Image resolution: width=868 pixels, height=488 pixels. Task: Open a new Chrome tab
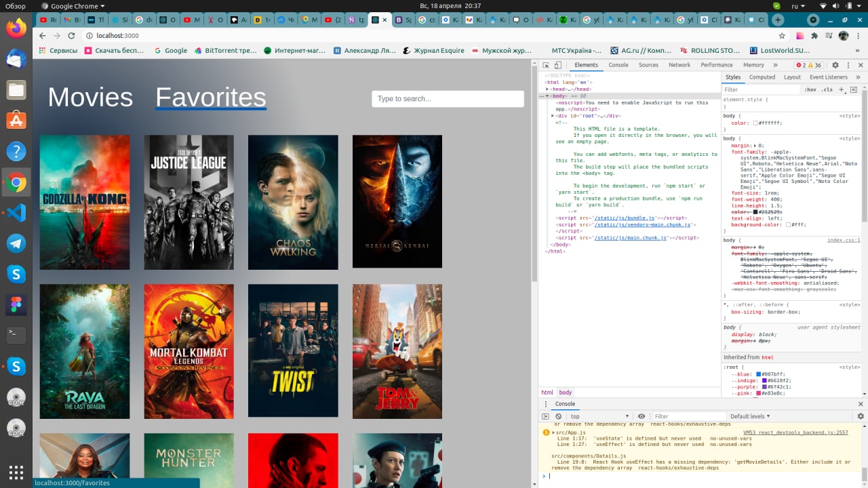pyautogui.click(x=778, y=20)
